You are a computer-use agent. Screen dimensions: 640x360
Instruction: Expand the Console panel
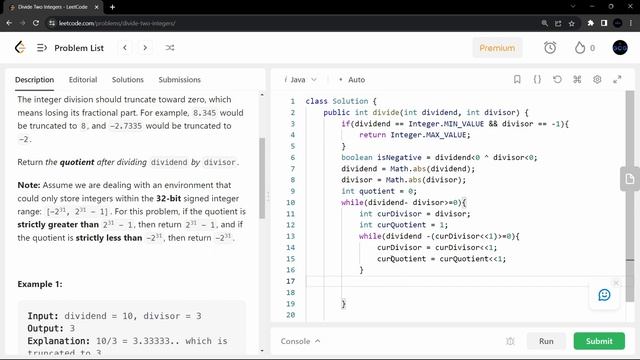[x=300, y=341]
